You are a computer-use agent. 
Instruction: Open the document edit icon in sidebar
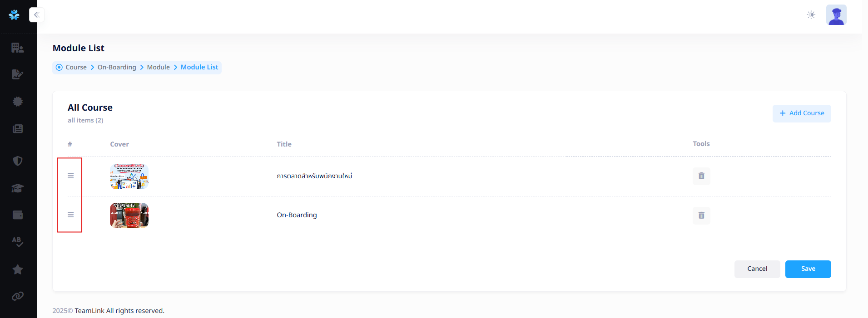tap(18, 74)
